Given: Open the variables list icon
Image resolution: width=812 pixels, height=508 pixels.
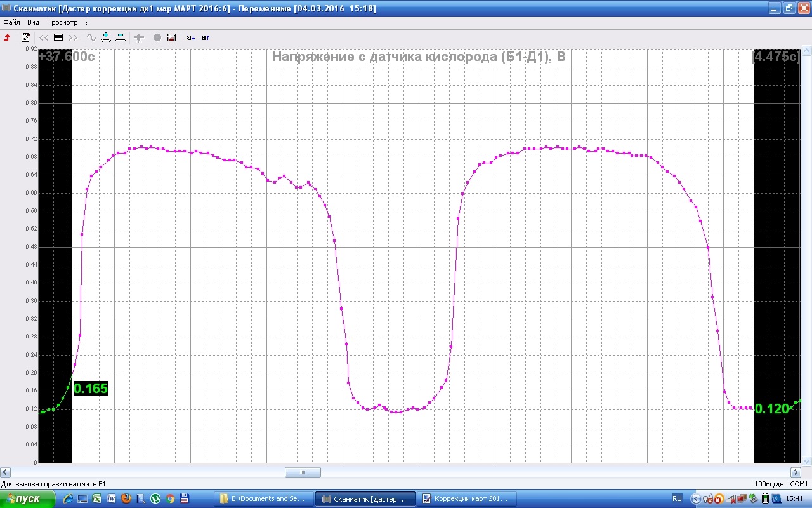Looking at the screenshot, I should pos(58,37).
